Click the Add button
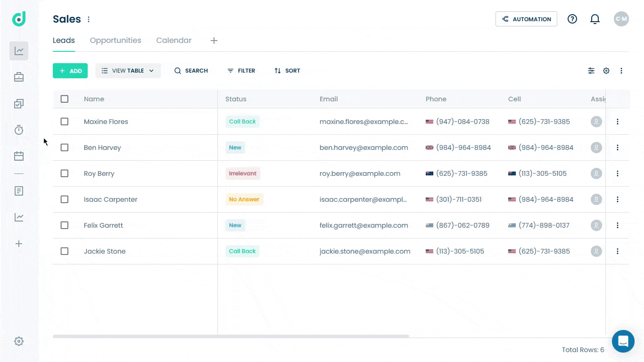The width and height of the screenshot is (644, 362). (x=70, y=71)
